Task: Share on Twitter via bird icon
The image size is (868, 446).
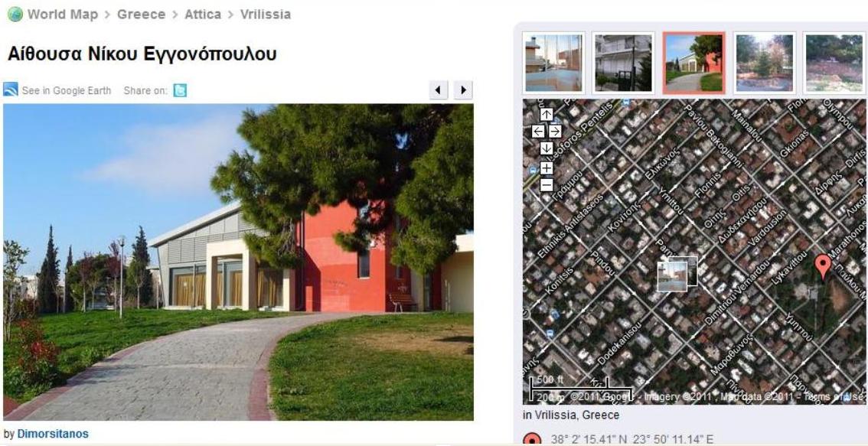Action: 180,90
